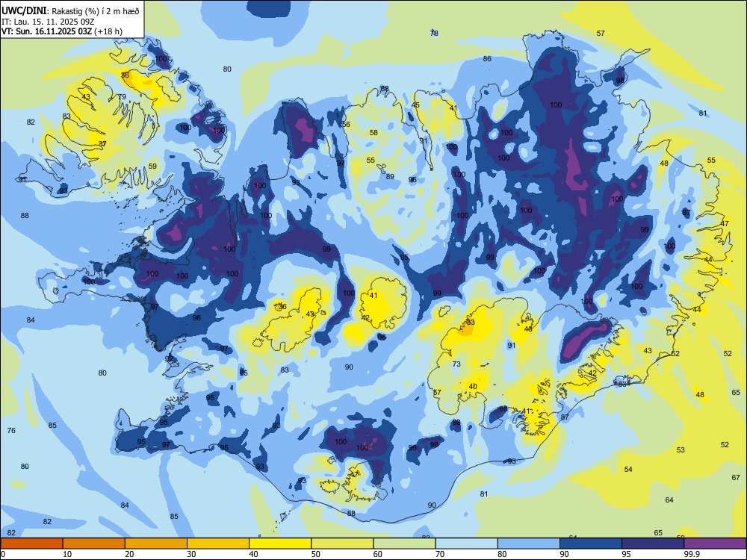Select the purple above-99.9 legend swatch
The image size is (747, 560).
point(715,544)
